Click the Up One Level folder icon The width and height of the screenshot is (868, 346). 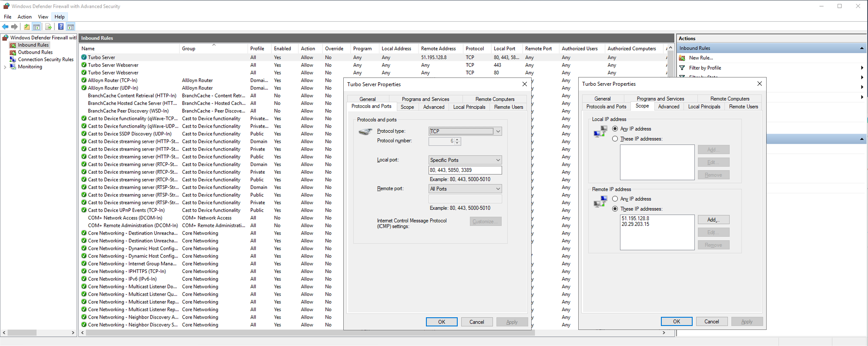click(27, 27)
